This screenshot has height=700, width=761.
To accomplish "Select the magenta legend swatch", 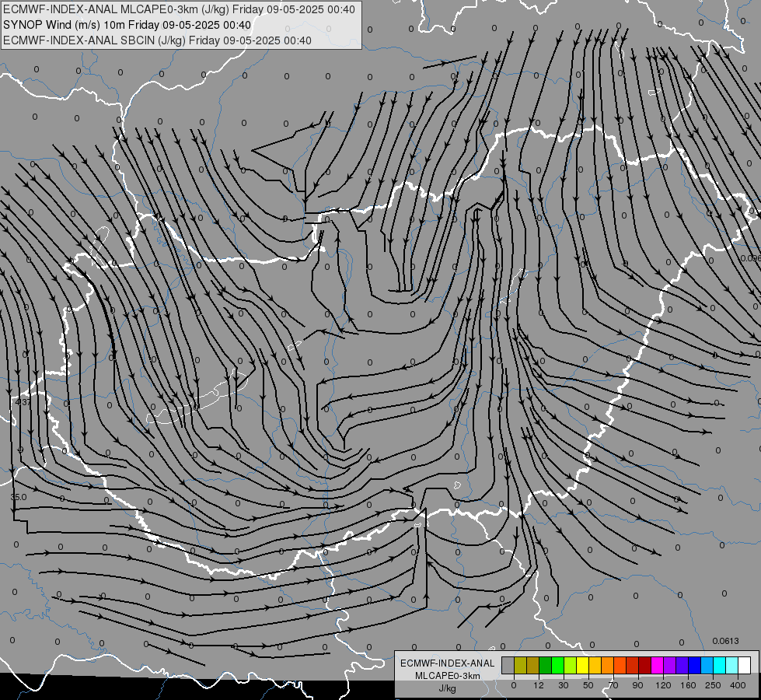I will [657, 665].
